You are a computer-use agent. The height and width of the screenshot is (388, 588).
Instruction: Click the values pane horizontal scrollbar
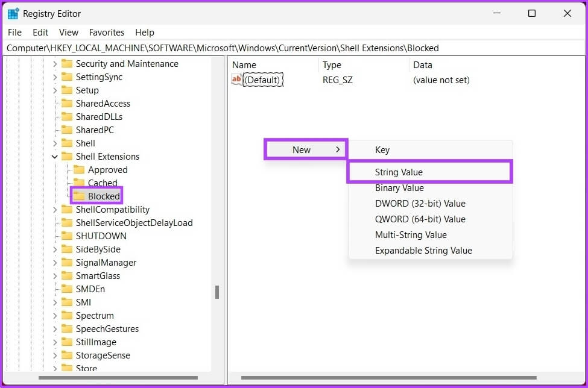click(x=388, y=378)
